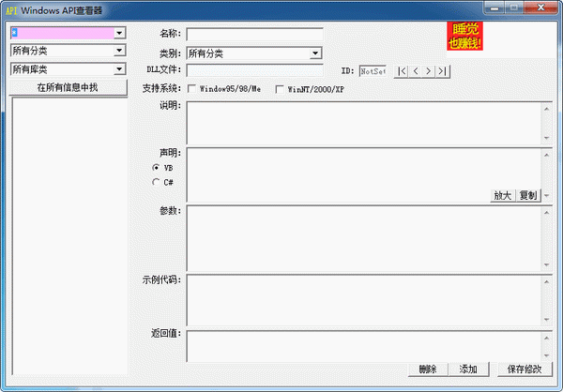Click inside the 示例代码 sample code area

coord(364,300)
